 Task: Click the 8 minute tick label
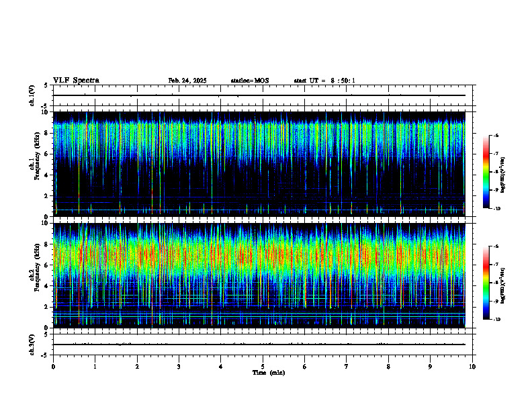click(x=388, y=367)
